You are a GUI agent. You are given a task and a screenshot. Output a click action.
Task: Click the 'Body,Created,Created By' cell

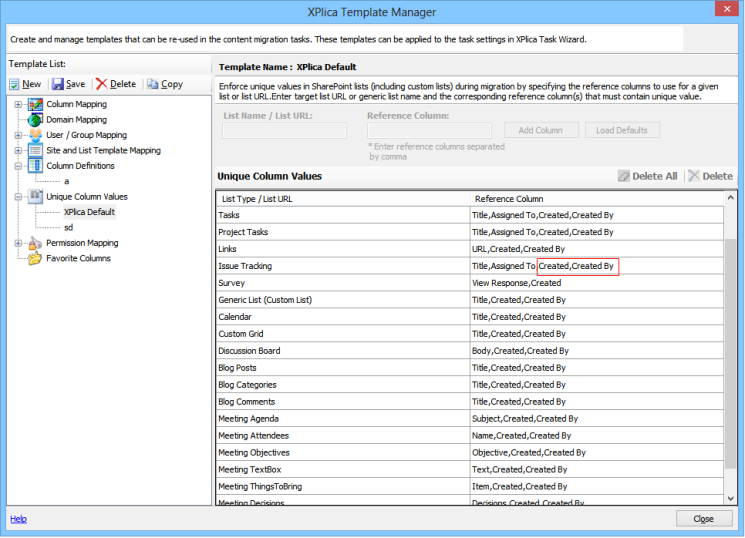coord(597,351)
